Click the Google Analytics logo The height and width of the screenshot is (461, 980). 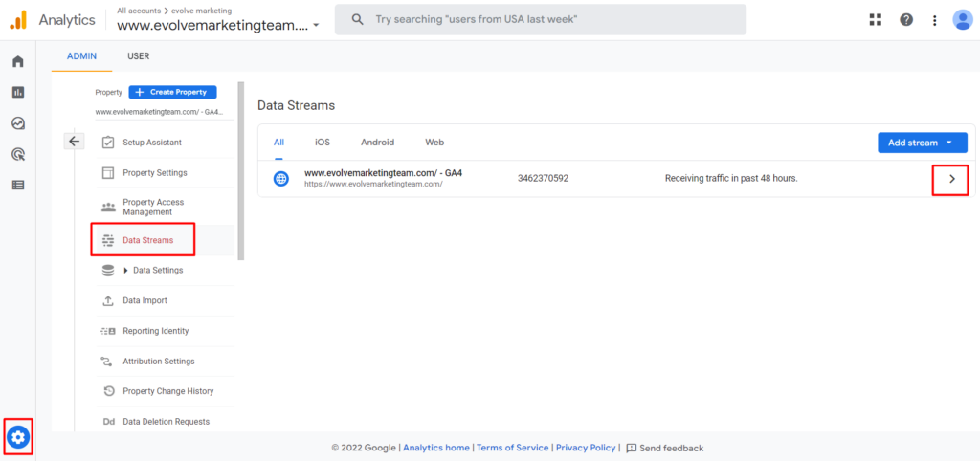(x=18, y=20)
